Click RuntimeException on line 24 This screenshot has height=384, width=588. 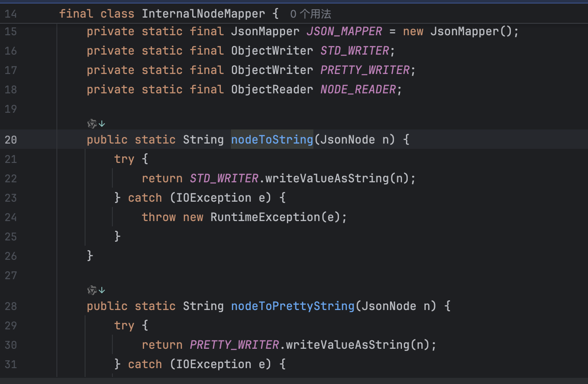pyautogui.click(x=265, y=217)
